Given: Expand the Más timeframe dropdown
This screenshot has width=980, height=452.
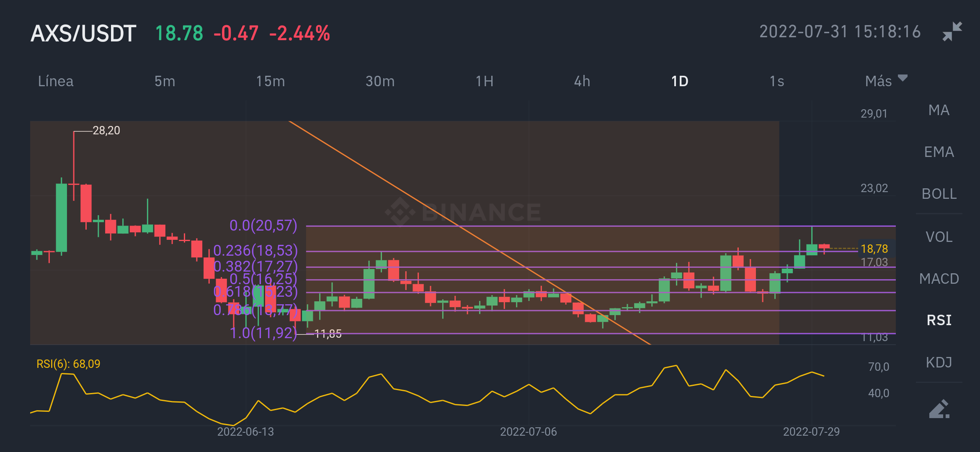Looking at the screenshot, I should point(885,81).
